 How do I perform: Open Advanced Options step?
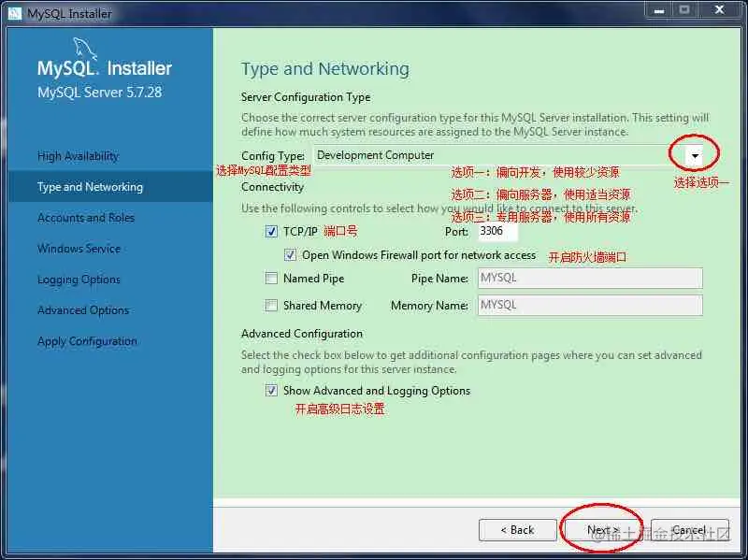[x=83, y=310]
